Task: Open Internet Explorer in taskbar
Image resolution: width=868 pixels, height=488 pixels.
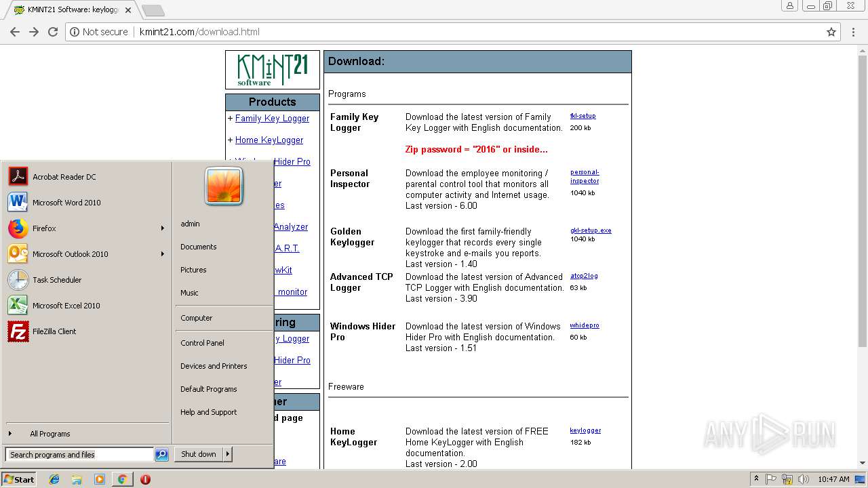Action: pyautogui.click(x=54, y=479)
